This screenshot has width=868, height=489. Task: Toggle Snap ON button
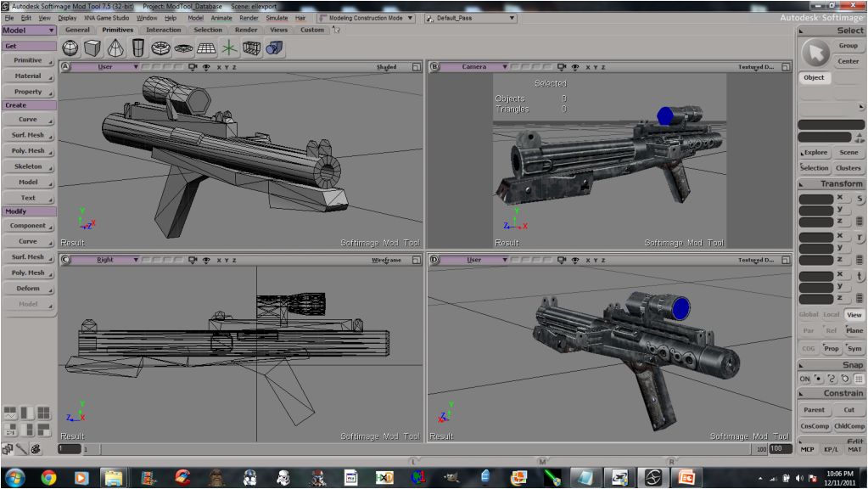pos(804,379)
